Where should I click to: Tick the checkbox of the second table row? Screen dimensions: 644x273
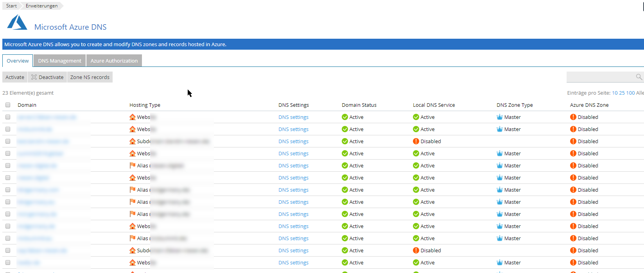point(8,129)
